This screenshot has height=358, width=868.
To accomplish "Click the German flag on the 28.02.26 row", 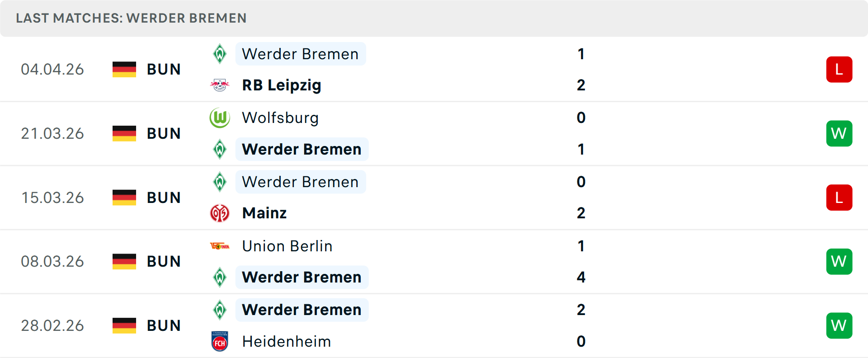I will [124, 325].
